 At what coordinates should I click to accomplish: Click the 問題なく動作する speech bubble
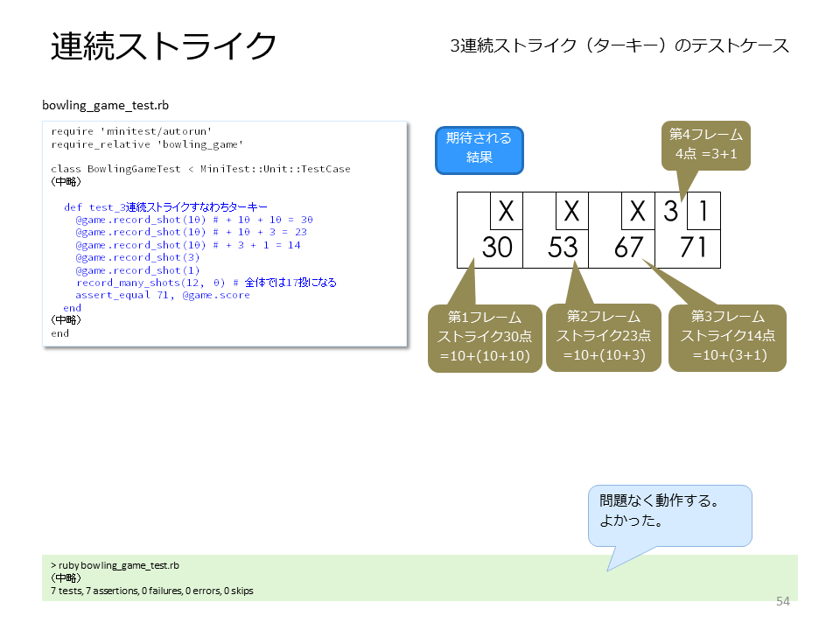pos(669,515)
